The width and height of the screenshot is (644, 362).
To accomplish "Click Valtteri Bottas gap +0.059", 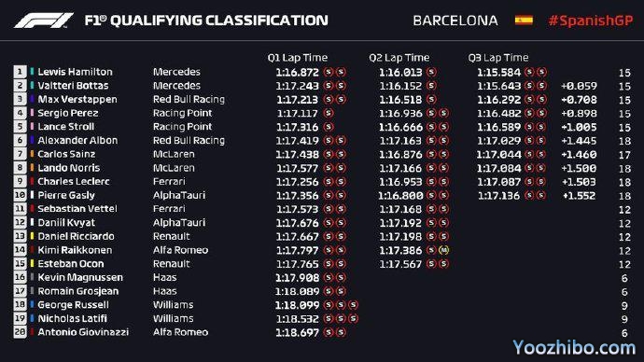I will click(579, 86).
